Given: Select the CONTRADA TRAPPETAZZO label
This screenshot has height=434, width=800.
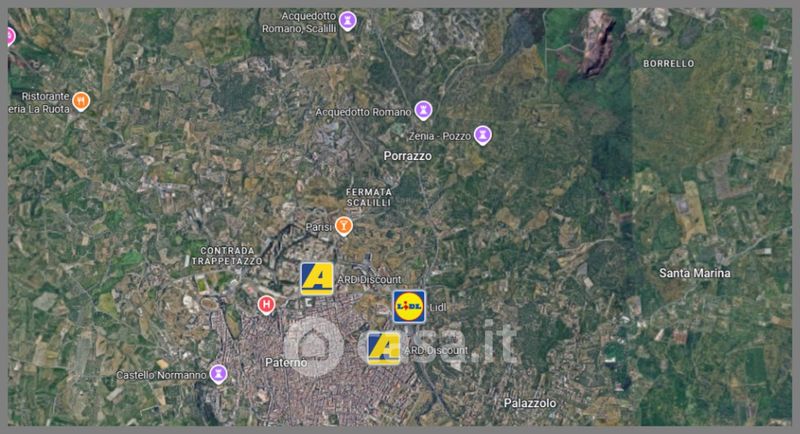Looking at the screenshot, I should (228, 256).
